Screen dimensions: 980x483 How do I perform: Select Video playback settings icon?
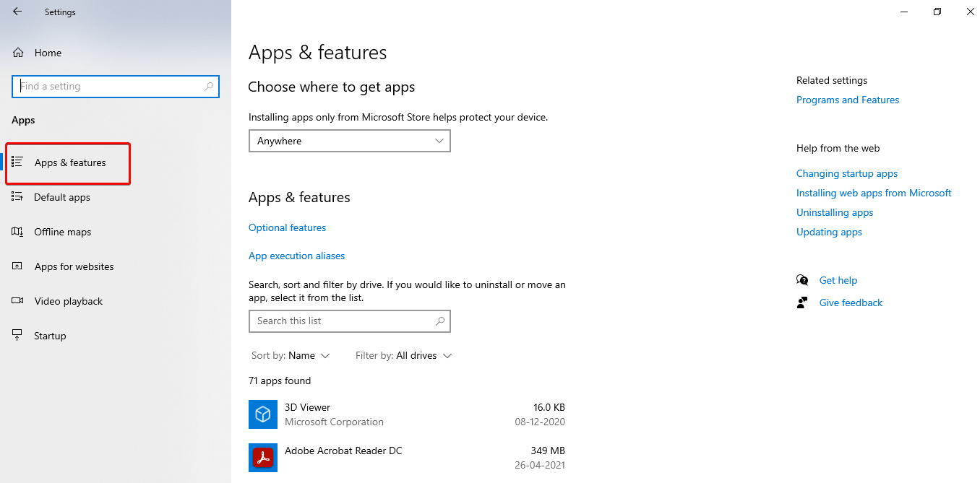[x=19, y=301]
